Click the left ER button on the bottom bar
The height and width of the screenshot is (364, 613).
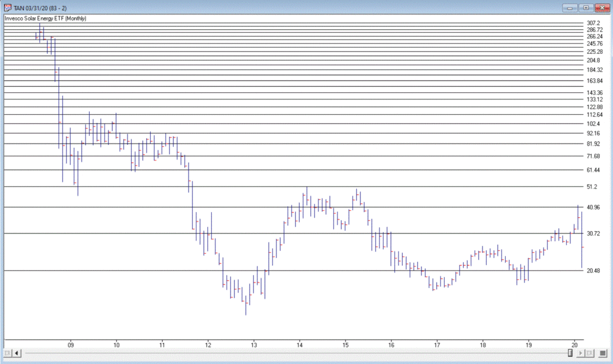click(x=8, y=353)
